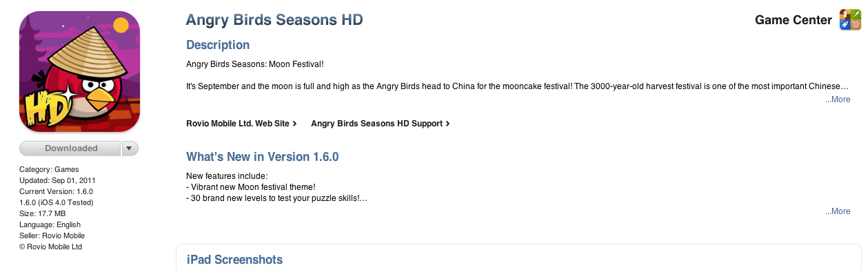Click the Angry Birds Seasons HD title
Screen dimensions: 868x270
coord(274,20)
